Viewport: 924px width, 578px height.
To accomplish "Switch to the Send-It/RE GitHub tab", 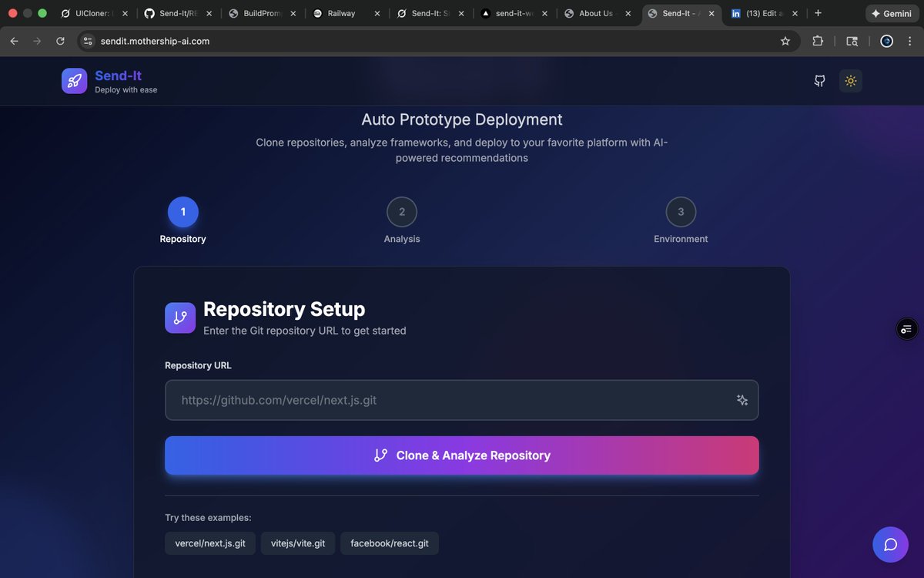I will coord(177,13).
